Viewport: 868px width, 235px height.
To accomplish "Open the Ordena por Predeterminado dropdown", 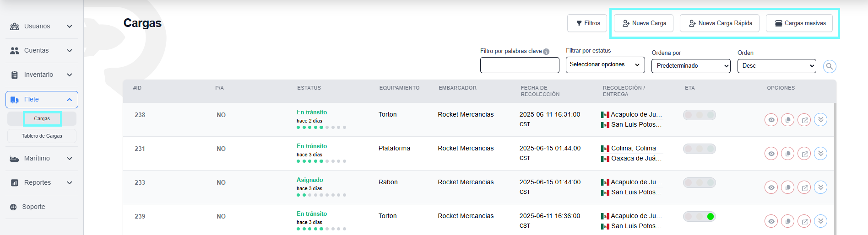I will [x=690, y=66].
